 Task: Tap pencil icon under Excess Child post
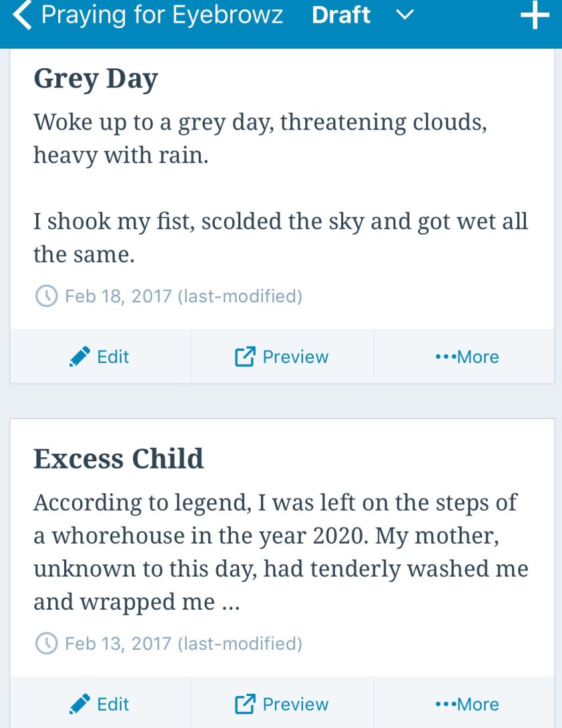tap(80, 704)
